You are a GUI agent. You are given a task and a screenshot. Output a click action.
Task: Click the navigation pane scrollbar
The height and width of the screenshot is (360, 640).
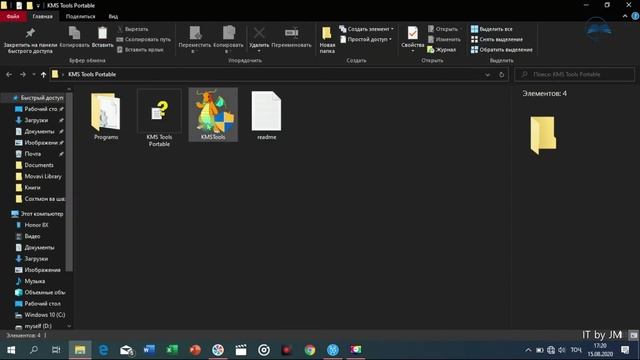tap(69, 182)
